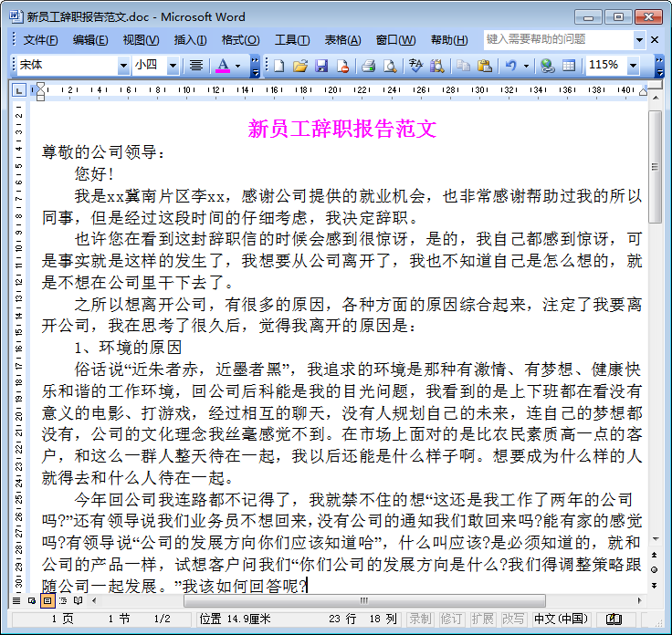Click the heading 1、环境的原因
Image resolution: width=672 pixels, height=635 pixels.
point(128,348)
